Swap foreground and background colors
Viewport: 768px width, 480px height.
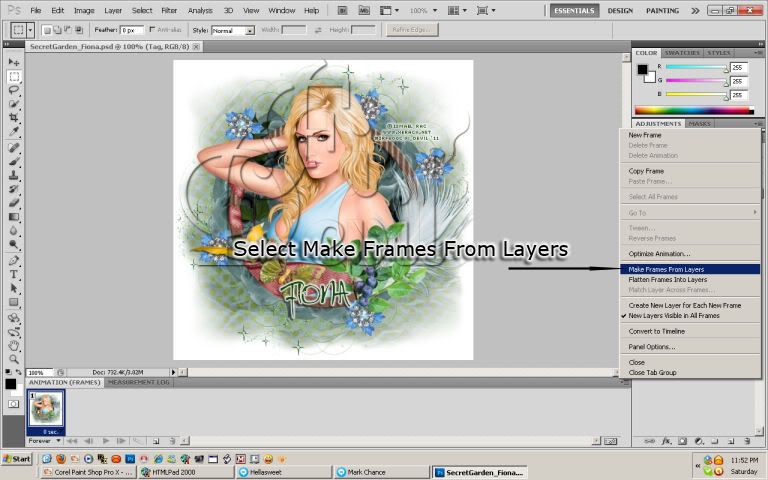pos(18,372)
